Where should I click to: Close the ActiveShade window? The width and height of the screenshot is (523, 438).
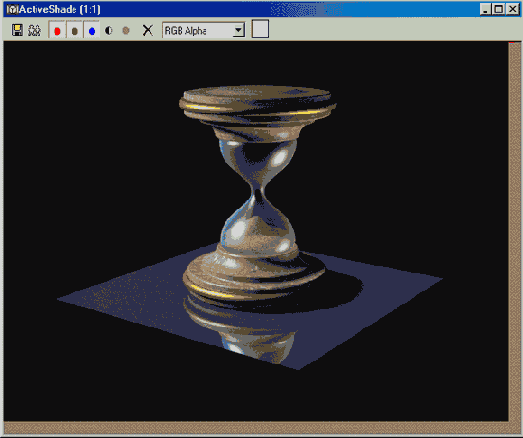512,9
